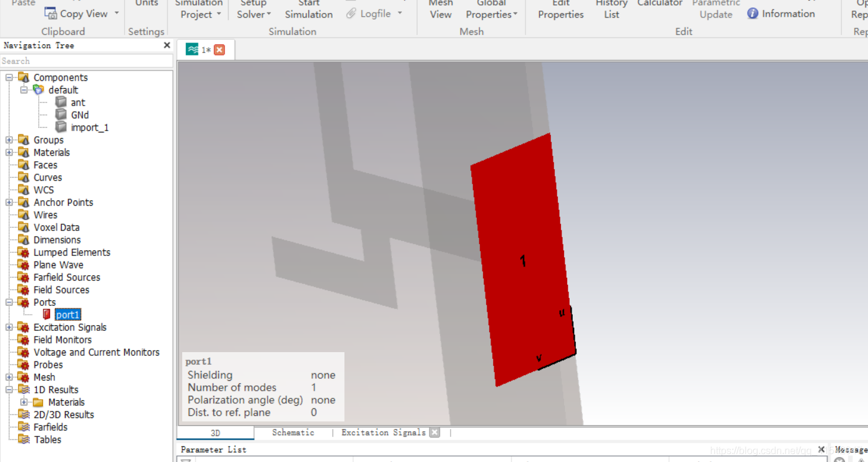Select the Voxel Data folder
Screen dimensions: 868x462
(x=57, y=227)
